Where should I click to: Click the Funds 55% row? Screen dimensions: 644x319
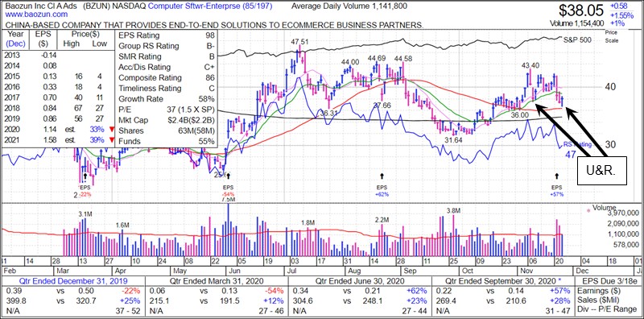tap(167, 142)
